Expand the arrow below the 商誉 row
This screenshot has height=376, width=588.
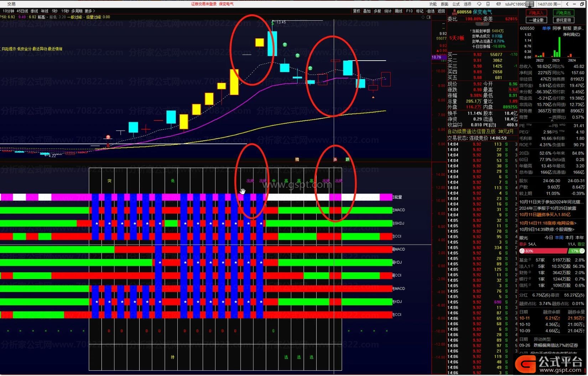552,121
